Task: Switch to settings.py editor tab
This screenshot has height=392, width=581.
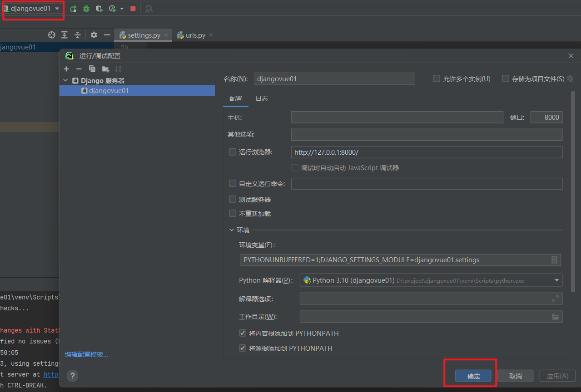Action: coord(144,35)
